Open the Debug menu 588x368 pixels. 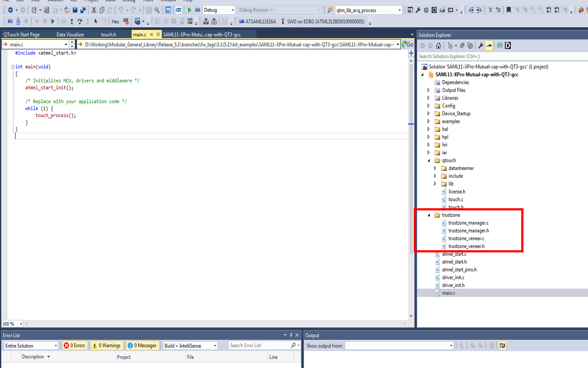(129, 1)
